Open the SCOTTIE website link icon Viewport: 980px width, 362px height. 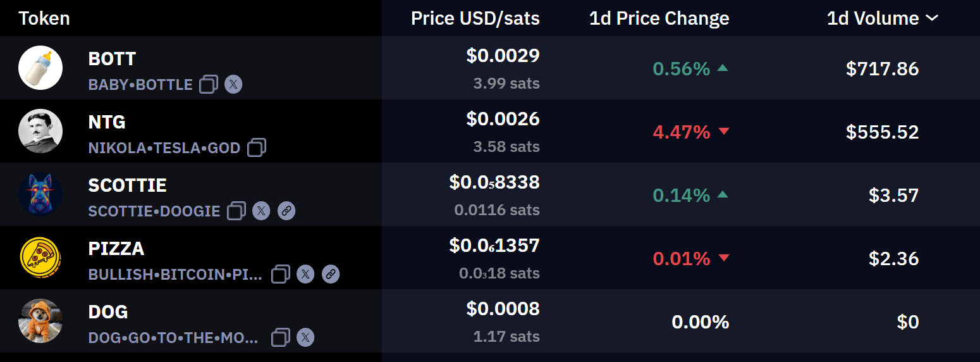(286, 211)
